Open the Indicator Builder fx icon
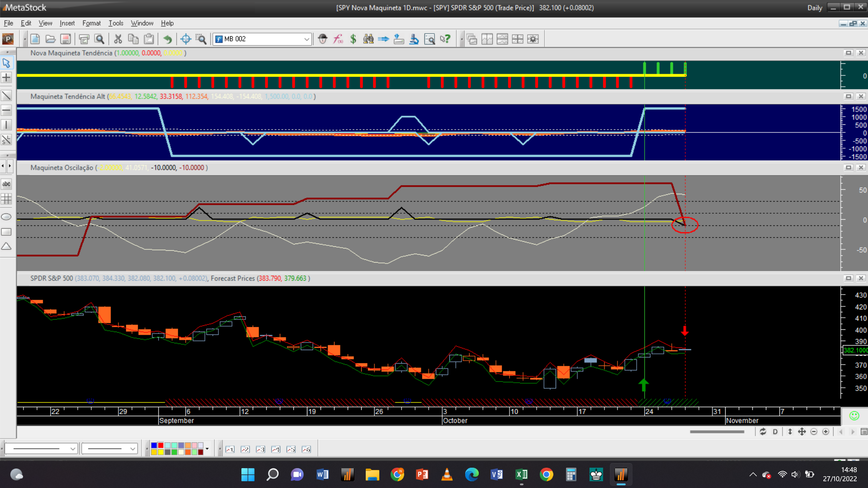Viewport: 868px width, 488px height. click(x=338, y=39)
